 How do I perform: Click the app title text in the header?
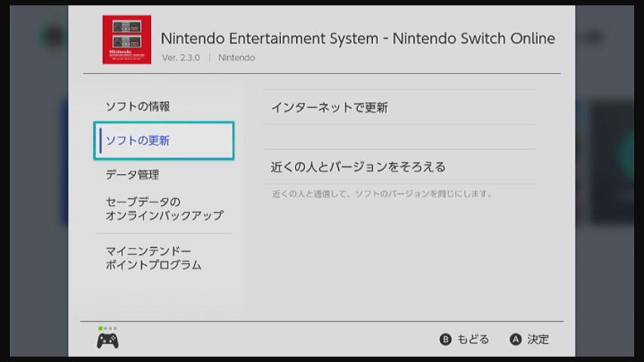(x=357, y=38)
